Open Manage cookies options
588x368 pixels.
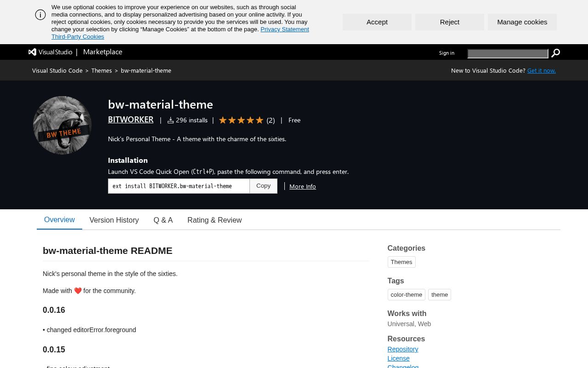click(522, 22)
